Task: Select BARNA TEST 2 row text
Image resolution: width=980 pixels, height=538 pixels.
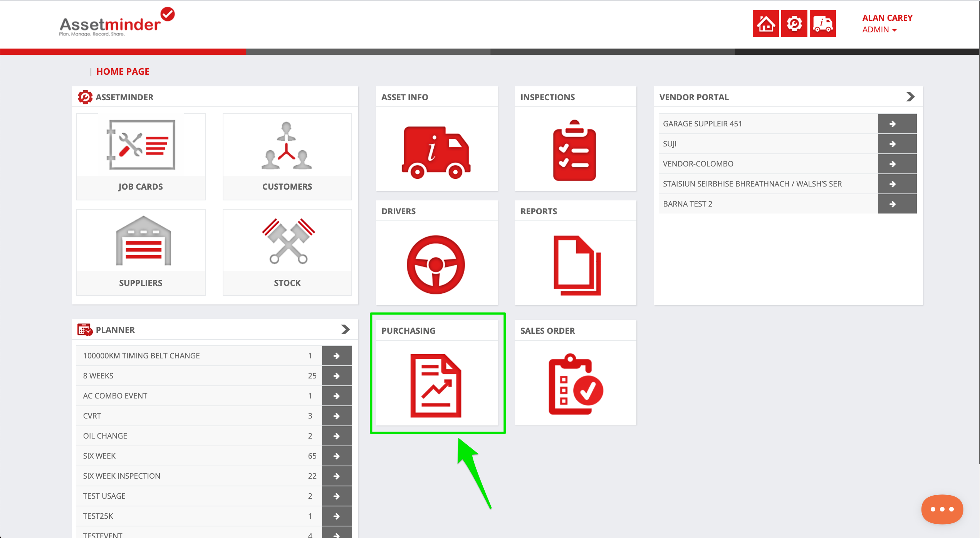Action: [x=688, y=204]
